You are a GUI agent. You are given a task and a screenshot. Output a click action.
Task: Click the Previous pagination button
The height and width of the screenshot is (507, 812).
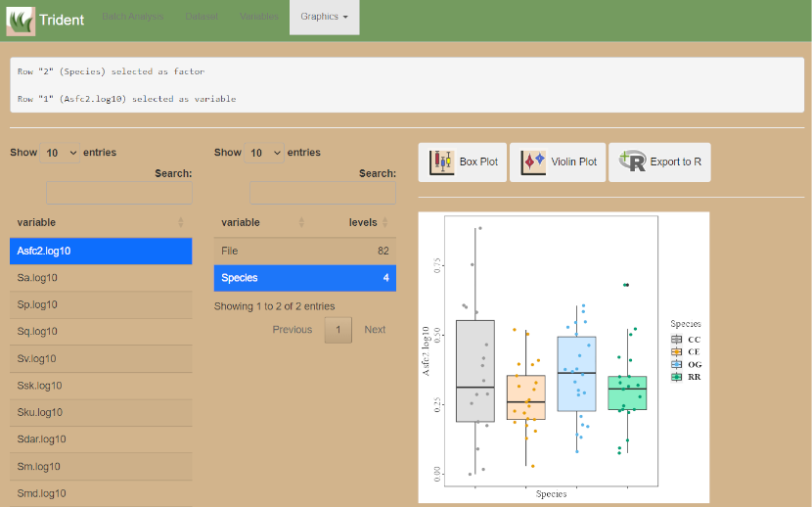[x=292, y=330]
